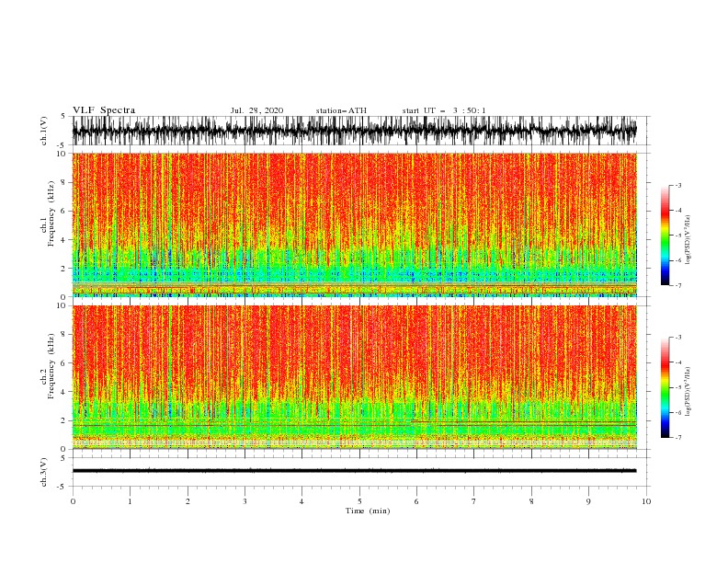Click the date 'Jul. 28, 2020'

click(256, 110)
